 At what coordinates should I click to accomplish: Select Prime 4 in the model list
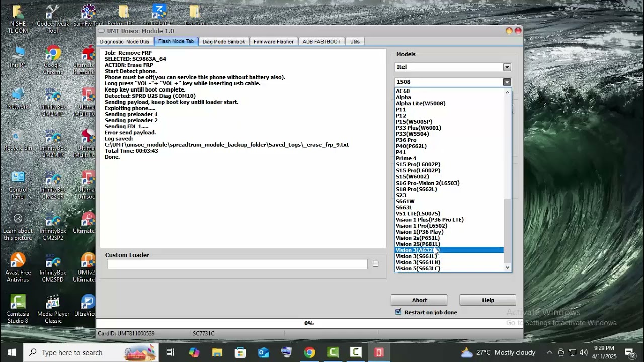coord(406,158)
